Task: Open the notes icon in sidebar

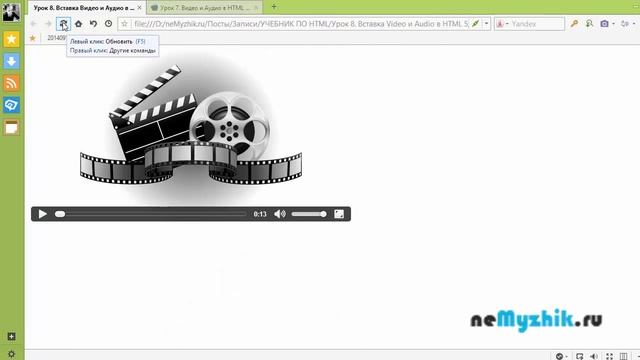Action: pyautogui.click(x=11, y=127)
